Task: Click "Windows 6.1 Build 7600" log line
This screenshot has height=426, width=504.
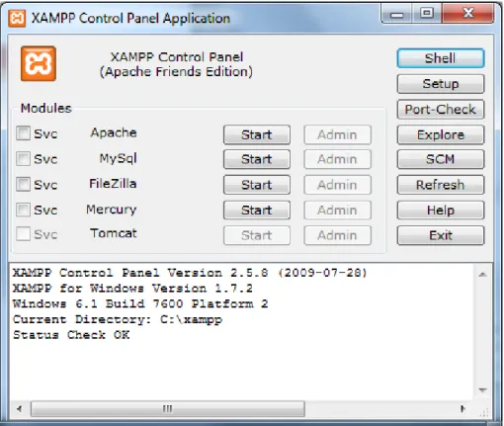Action: coord(140,303)
